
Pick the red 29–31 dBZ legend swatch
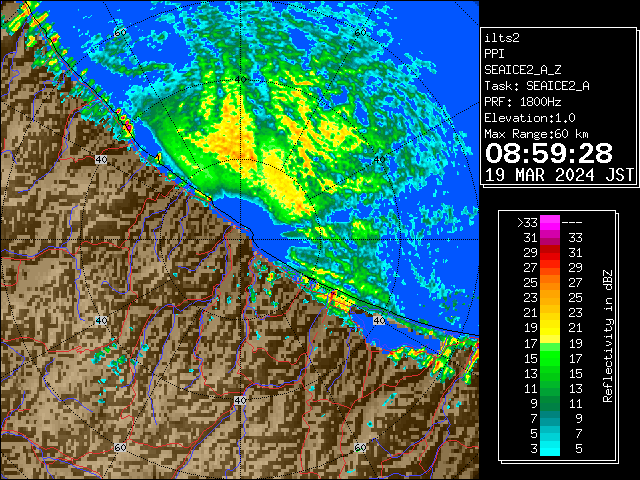pos(550,253)
